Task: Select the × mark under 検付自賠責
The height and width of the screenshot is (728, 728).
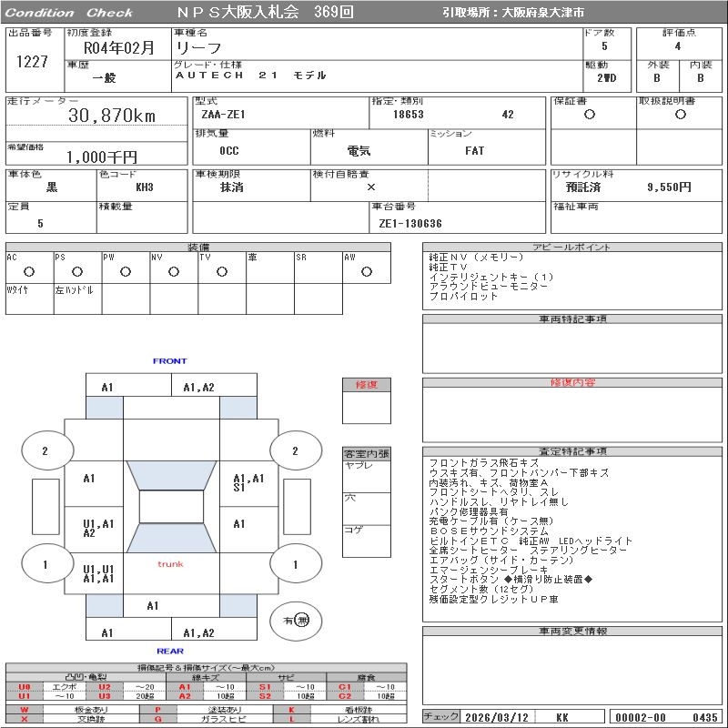Action: coord(371,187)
